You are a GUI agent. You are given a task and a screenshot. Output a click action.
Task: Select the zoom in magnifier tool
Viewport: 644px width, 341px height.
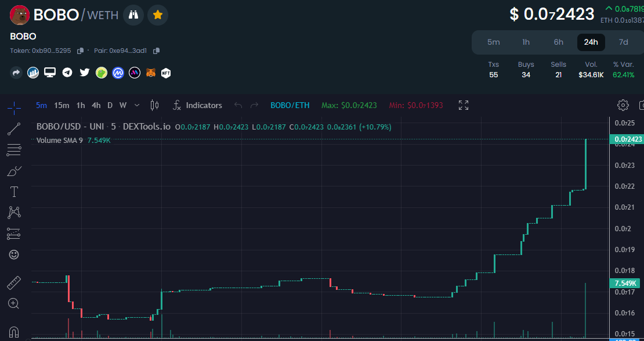click(14, 304)
